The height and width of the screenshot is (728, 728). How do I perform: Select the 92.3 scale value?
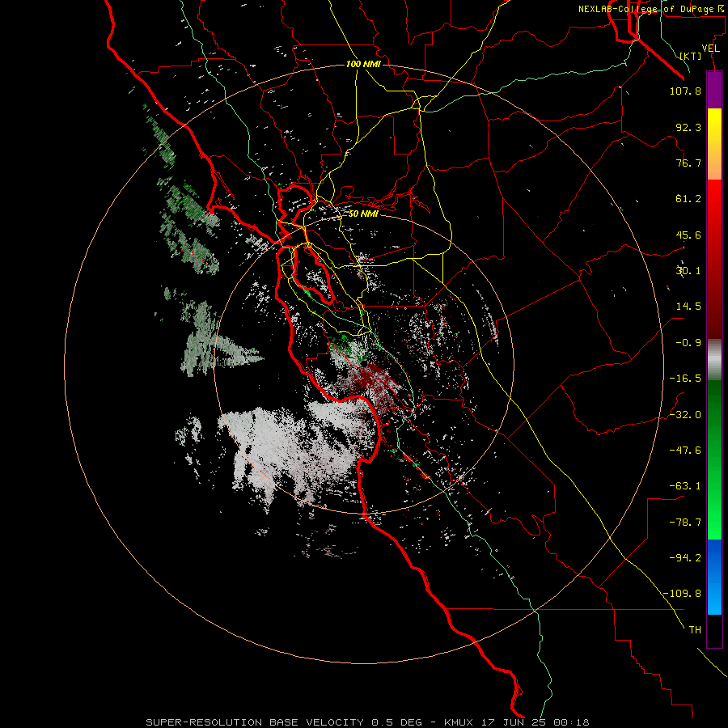point(688,127)
